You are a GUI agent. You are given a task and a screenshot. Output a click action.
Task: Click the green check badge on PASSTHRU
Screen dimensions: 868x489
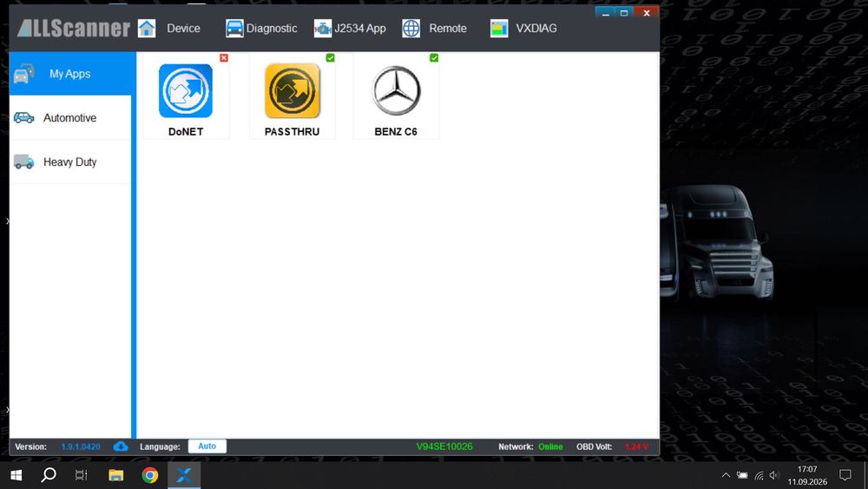coord(330,57)
